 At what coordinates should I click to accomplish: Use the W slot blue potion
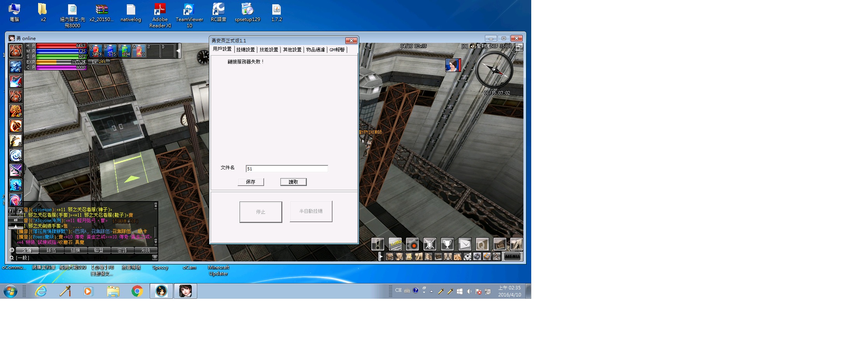tap(110, 51)
